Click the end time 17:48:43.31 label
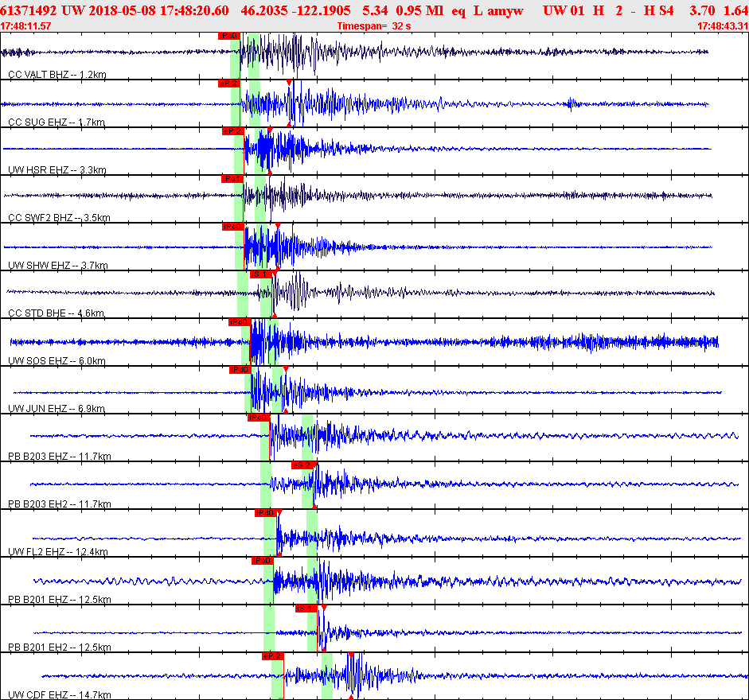Image resolution: width=749 pixels, height=700 pixels. pos(722,25)
